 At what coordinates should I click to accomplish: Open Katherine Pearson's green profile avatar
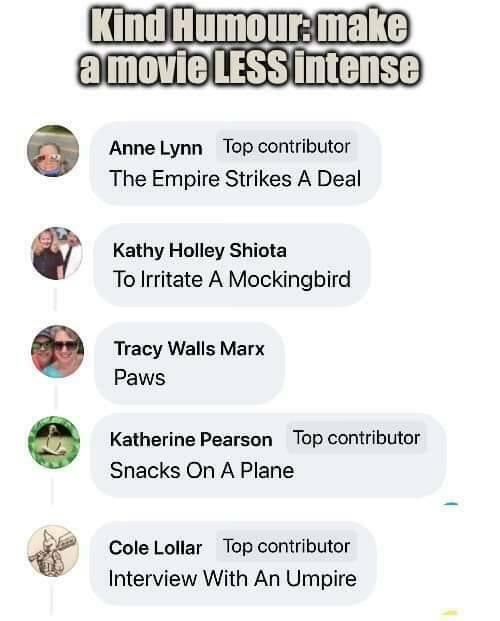coord(54,442)
